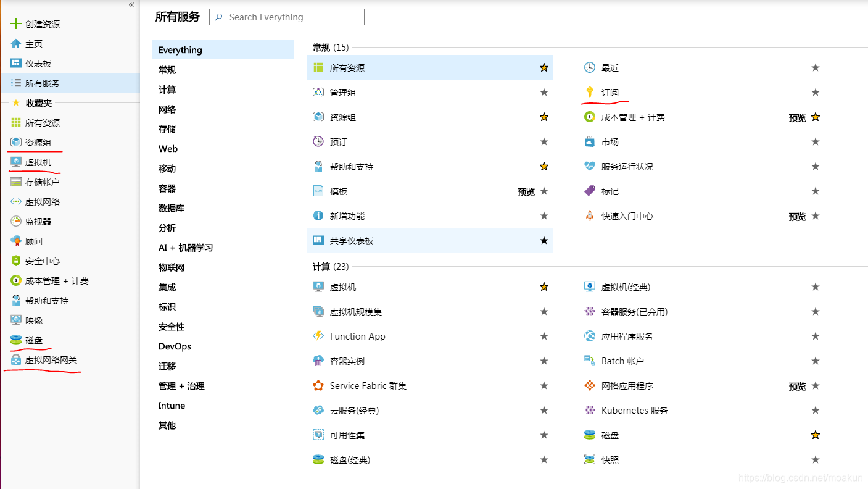Toggle the star for 最近
Image resolution: width=868 pixels, height=489 pixels.
pyautogui.click(x=816, y=67)
